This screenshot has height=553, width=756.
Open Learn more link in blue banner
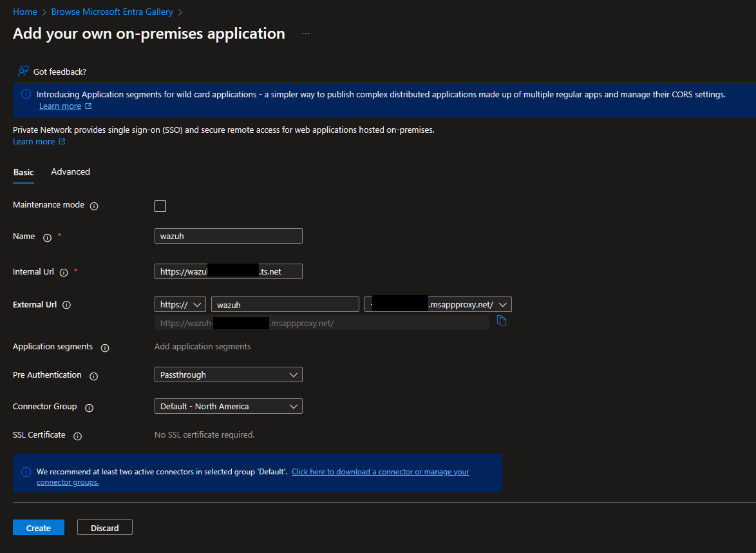(60, 106)
